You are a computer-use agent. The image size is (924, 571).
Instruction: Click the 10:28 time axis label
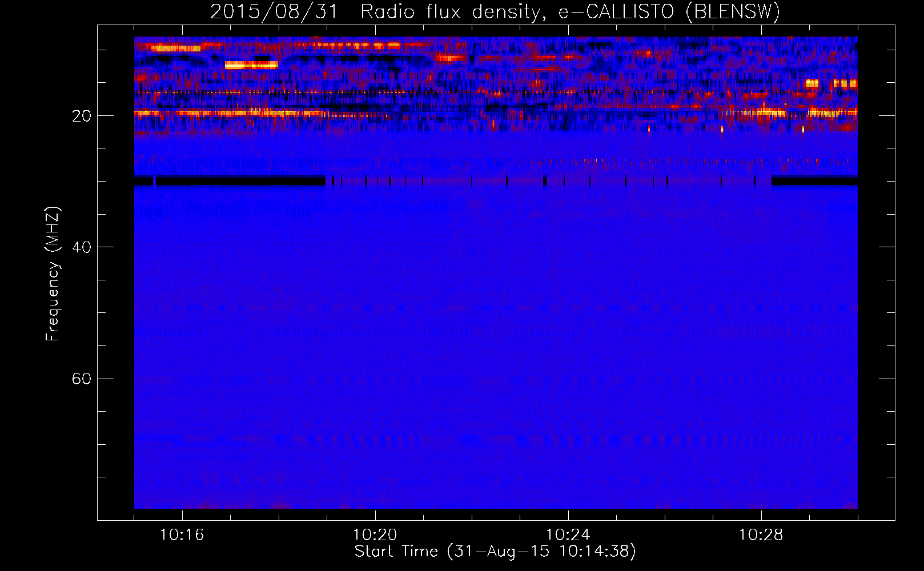(x=761, y=535)
